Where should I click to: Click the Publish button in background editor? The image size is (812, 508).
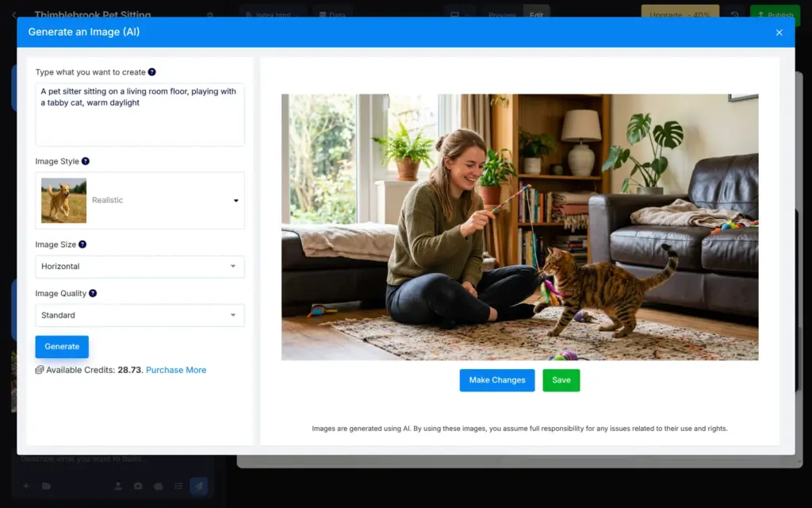(x=775, y=13)
